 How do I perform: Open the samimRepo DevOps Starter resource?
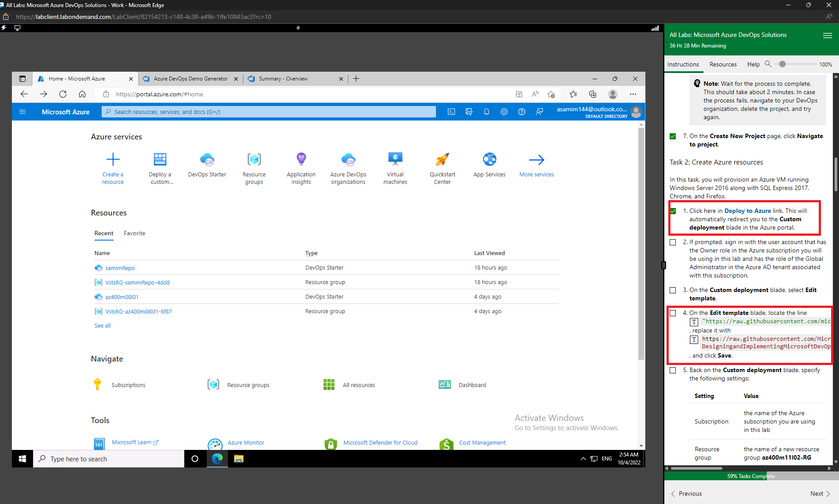point(119,267)
